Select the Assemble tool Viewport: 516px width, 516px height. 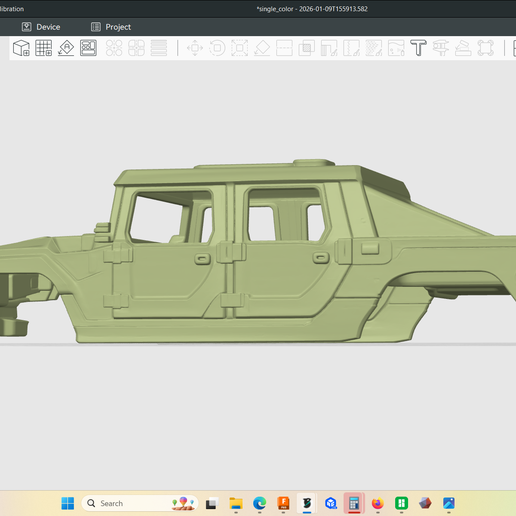point(463,48)
